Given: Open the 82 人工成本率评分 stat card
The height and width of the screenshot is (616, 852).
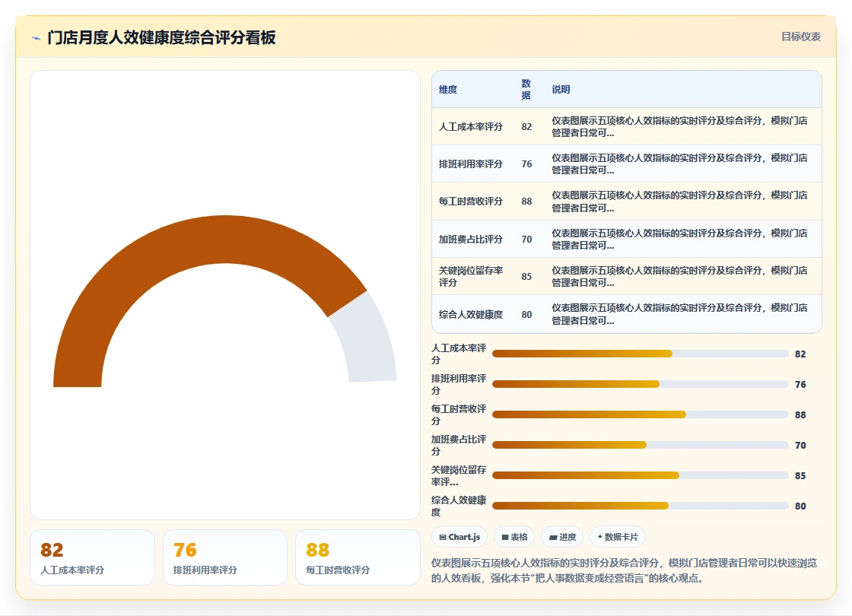Looking at the screenshot, I should point(92,558).
